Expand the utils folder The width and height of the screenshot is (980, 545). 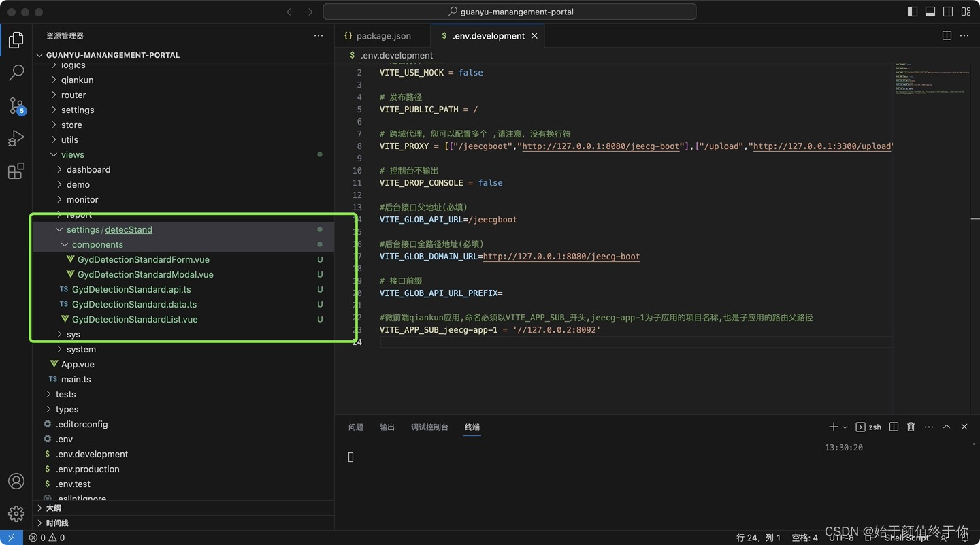184,139
